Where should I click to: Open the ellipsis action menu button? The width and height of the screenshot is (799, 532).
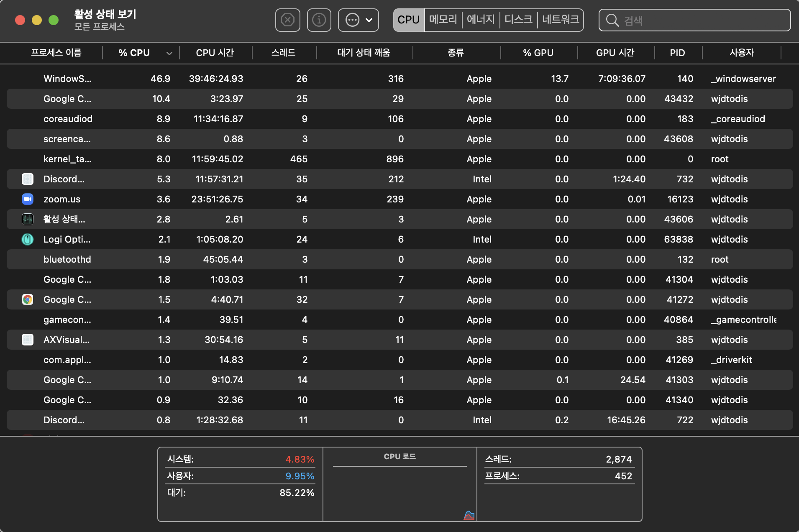click(358, 20)
